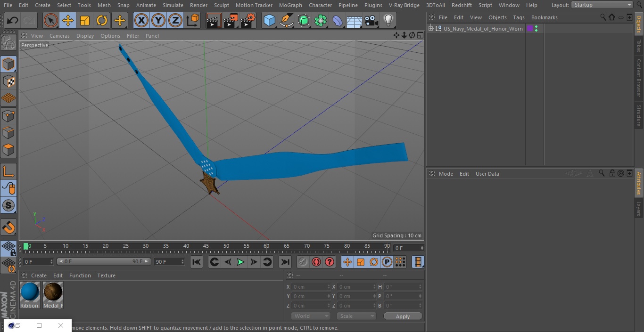Click purple layer color of medal object

(530, 29)
